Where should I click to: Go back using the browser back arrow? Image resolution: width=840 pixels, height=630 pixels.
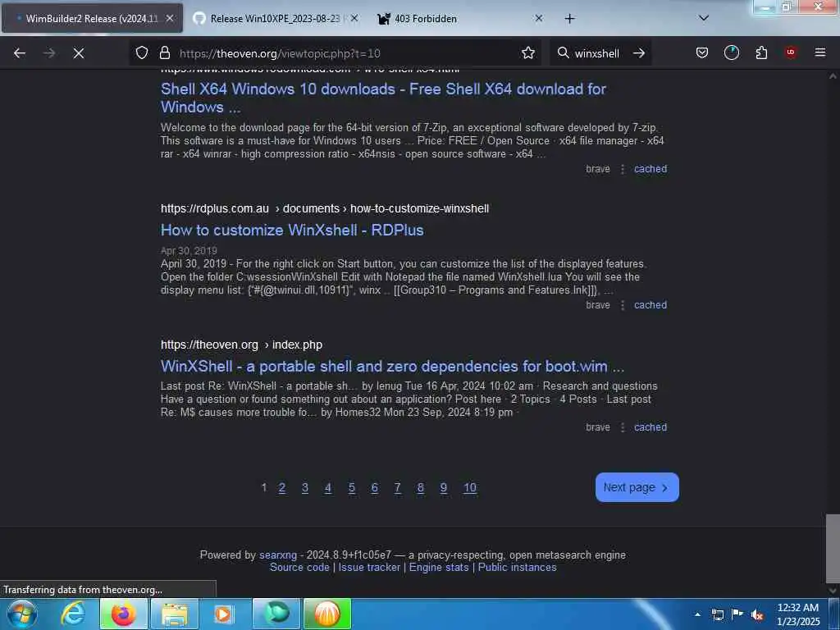(20, 53)
